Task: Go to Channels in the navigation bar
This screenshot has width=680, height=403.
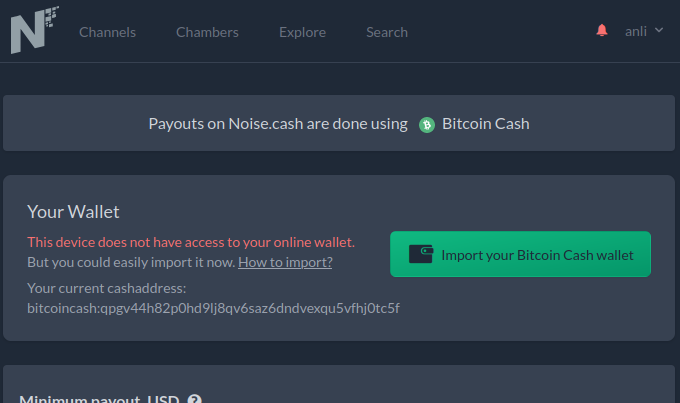Action: (107, 32)
